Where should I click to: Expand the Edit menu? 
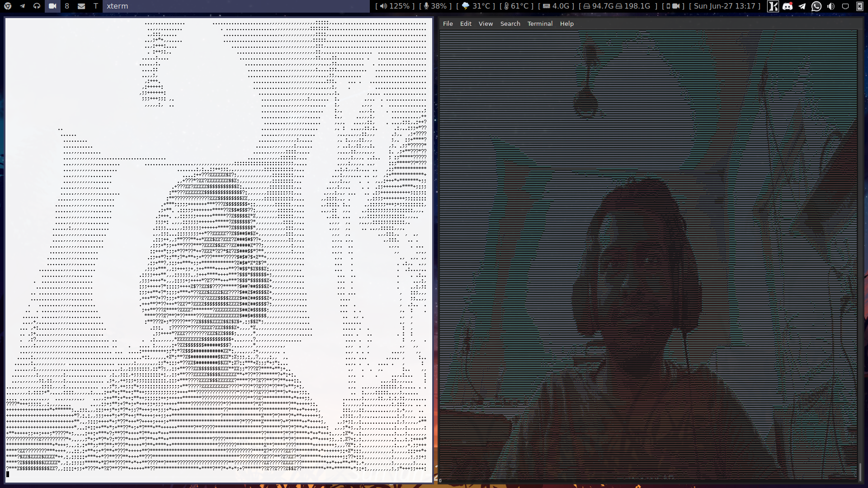pos(466,23)
